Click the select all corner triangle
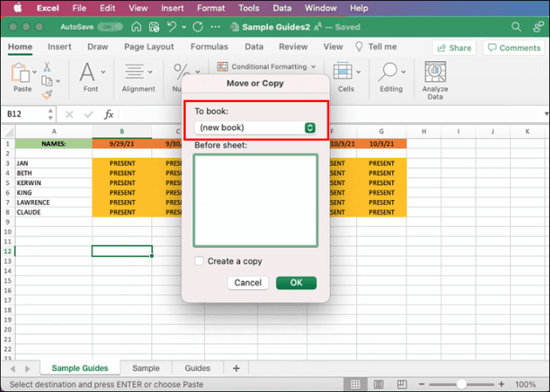The height and width of the screenshot is (392, 550). click(9, 132)
